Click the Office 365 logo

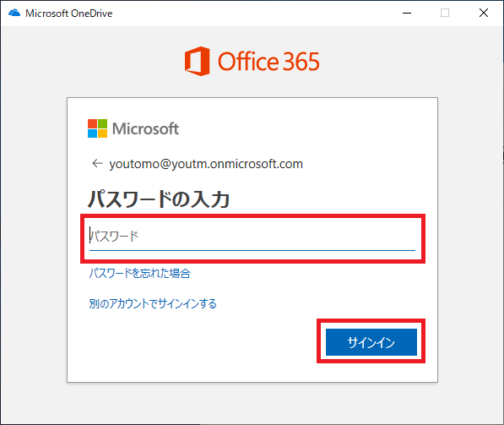click(252, 61)
